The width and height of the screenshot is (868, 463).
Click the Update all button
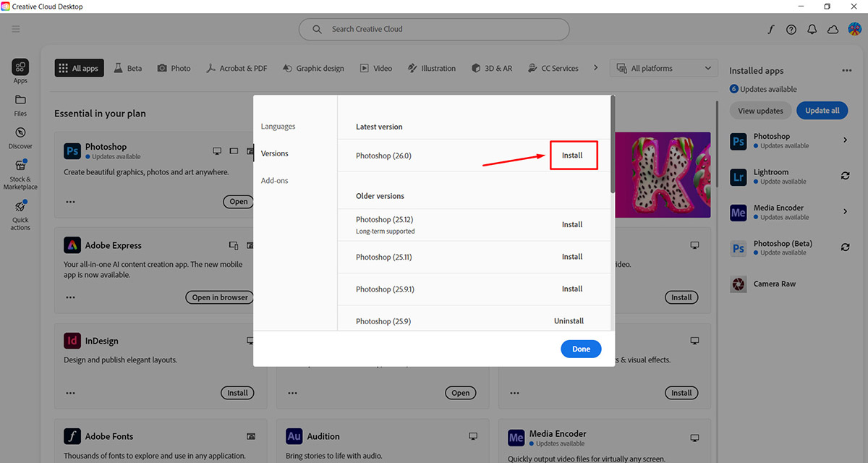coord(822,111)
